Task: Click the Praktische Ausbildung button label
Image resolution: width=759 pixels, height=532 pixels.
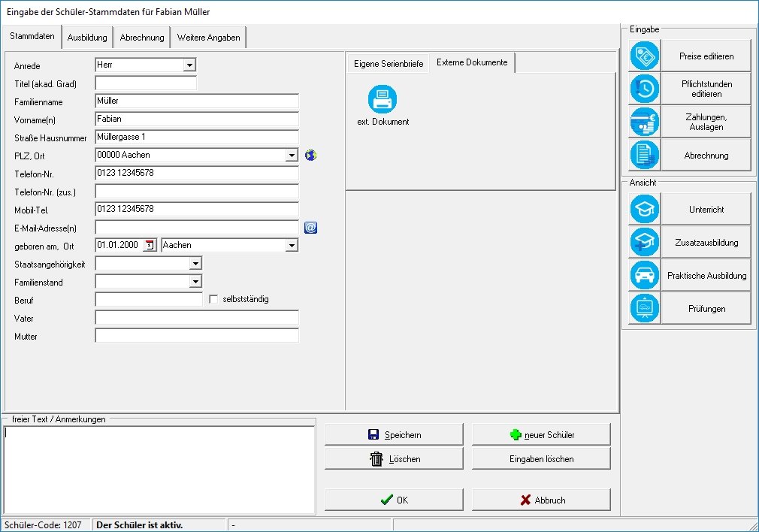Action: 706,276
